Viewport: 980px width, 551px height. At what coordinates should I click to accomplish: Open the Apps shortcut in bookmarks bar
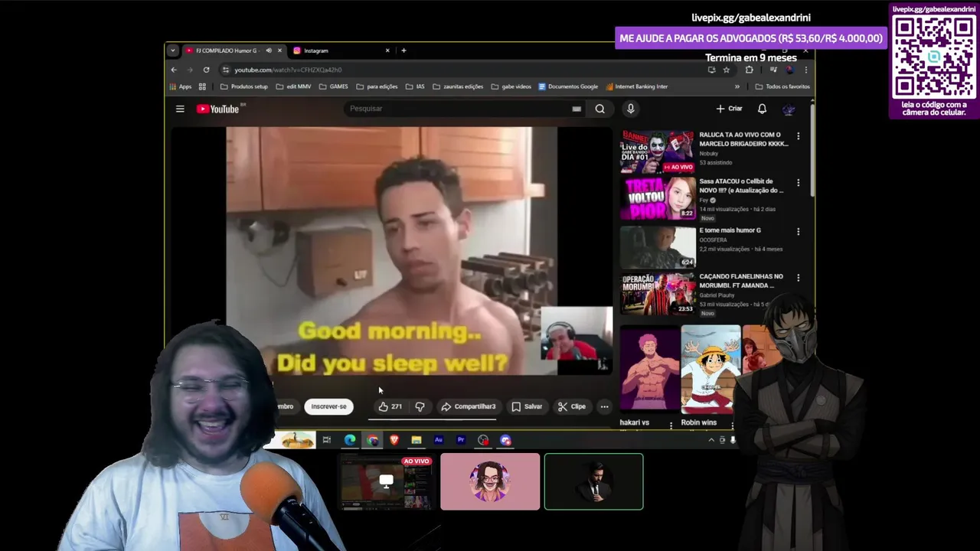[181, 86]
